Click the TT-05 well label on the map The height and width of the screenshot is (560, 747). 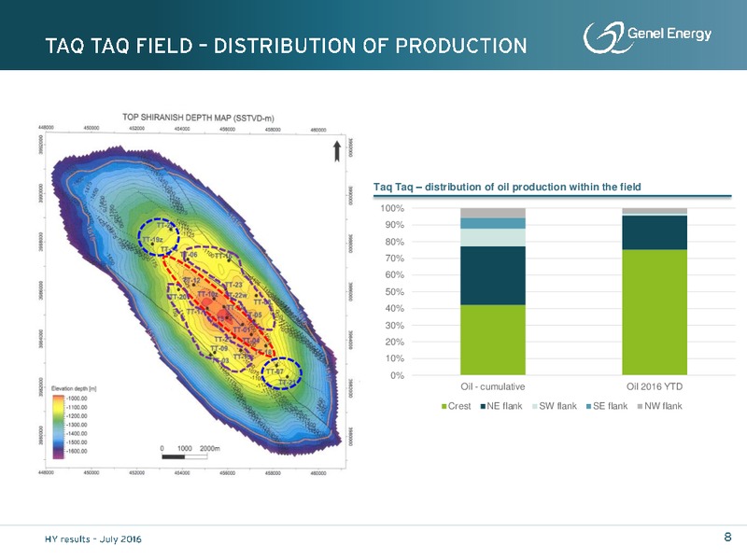(253, 315)
